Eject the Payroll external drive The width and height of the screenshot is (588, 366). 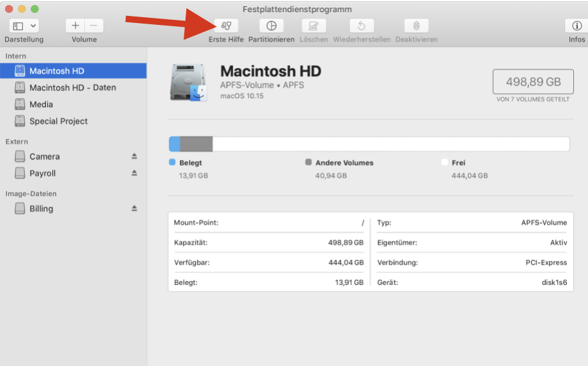pos(134,173)
